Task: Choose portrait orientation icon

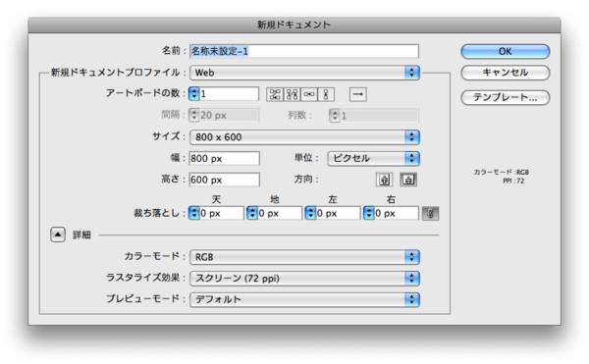Action: (384, 180)
